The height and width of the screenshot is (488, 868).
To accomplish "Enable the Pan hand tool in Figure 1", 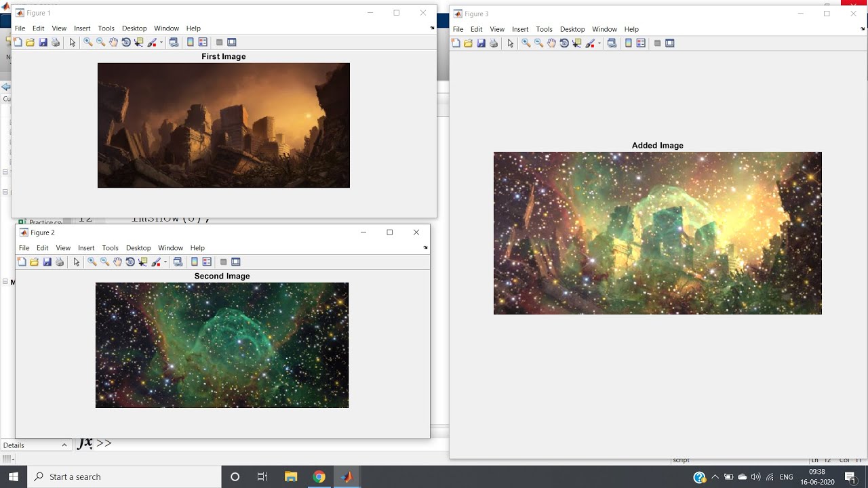I will coord(114,42).
